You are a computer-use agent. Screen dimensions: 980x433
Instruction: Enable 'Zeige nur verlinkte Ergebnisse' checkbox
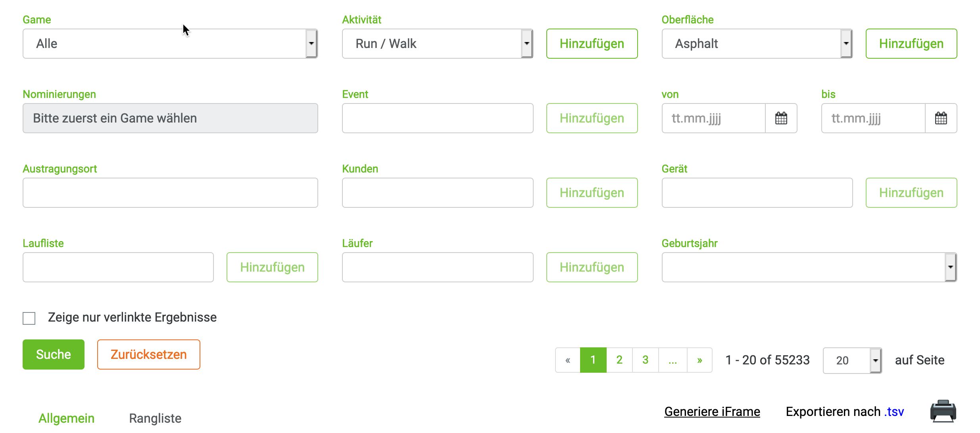(29, 318)
